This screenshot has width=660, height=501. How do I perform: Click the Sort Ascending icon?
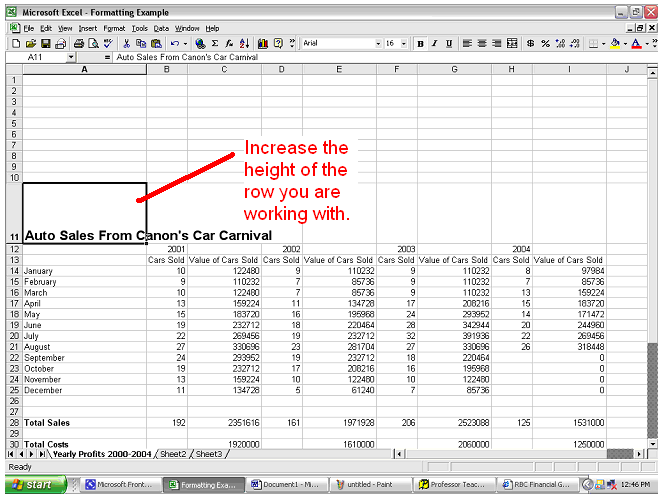pyautogui.click(x=243, y=44)
